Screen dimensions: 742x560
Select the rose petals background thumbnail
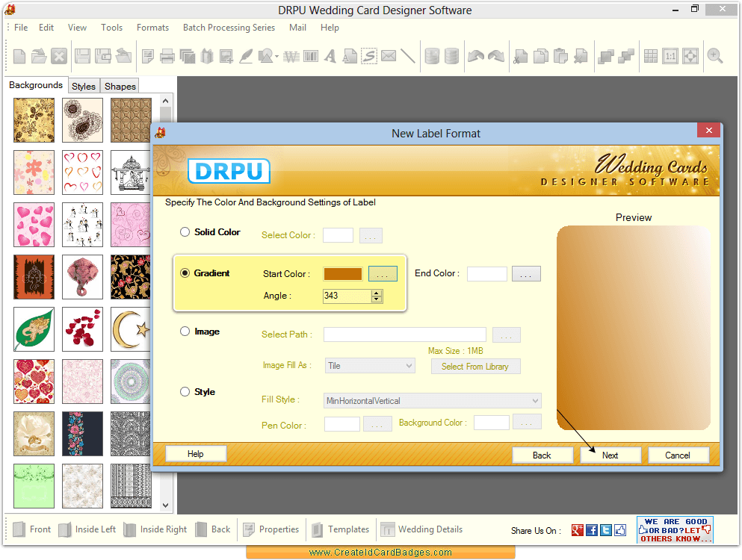point(82,329)
